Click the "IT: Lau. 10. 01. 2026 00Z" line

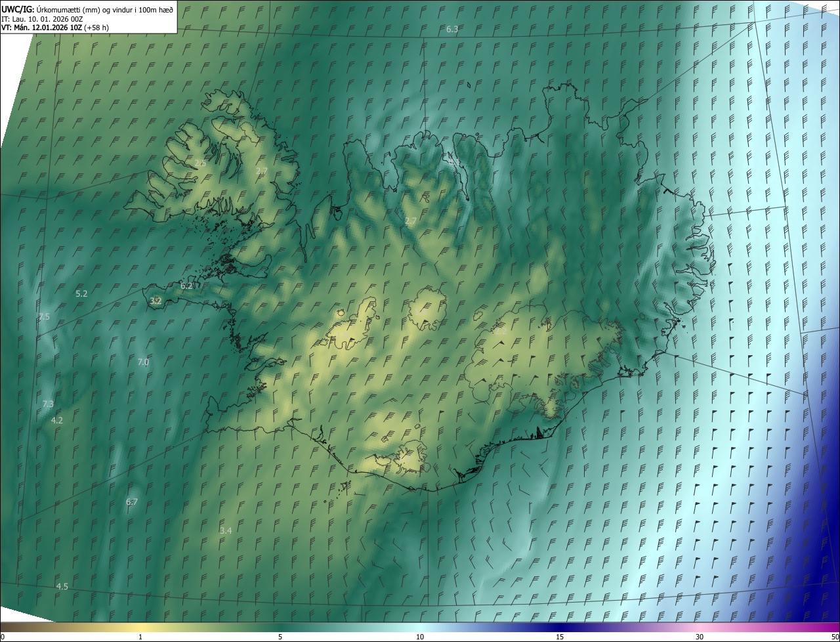(42, 19)
